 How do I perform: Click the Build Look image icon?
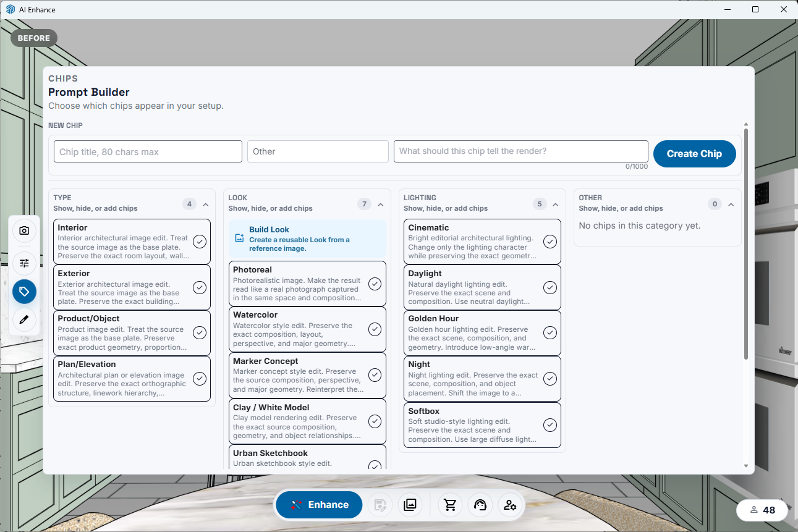[240, 239]
